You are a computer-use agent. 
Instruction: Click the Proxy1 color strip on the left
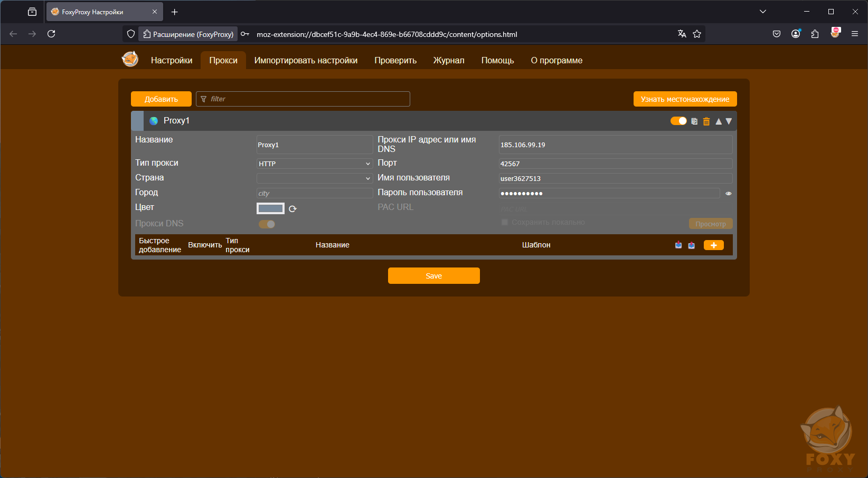tap(137, 121)
